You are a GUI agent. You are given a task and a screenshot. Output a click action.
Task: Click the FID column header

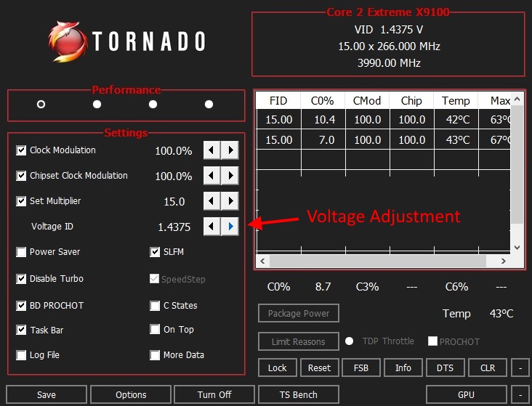click(278, 100)
